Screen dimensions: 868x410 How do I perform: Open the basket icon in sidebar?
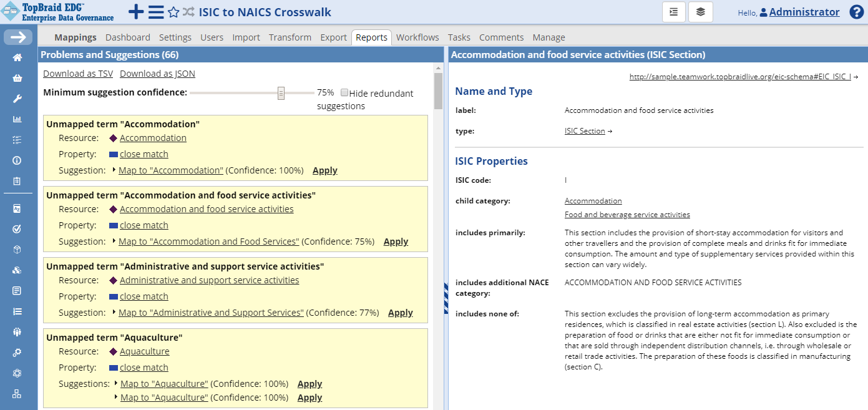[17, 78]
